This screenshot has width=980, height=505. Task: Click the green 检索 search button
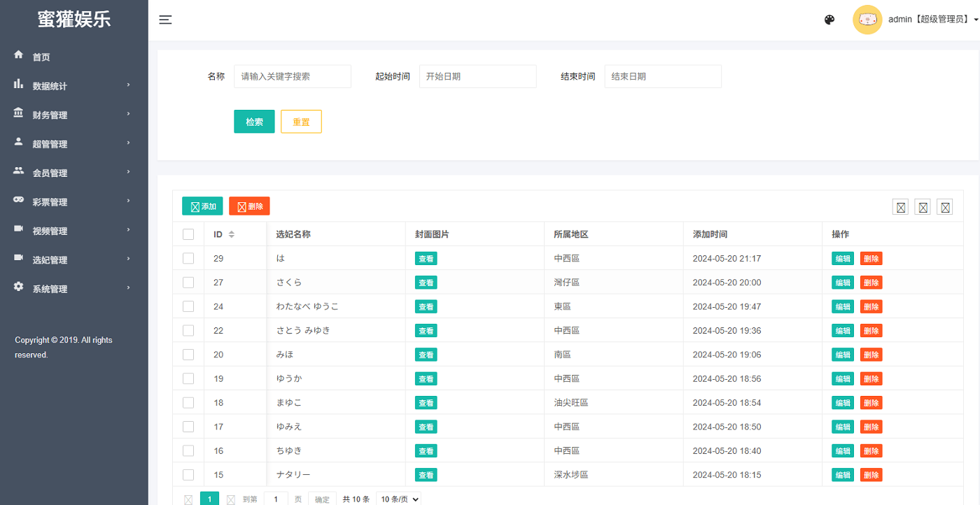254,122
